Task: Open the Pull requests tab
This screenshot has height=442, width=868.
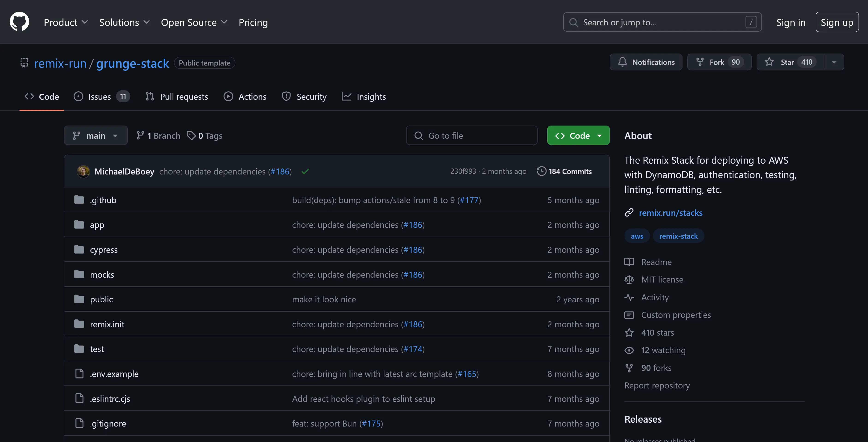Action: pyautogui.click(x=176, y=97)
